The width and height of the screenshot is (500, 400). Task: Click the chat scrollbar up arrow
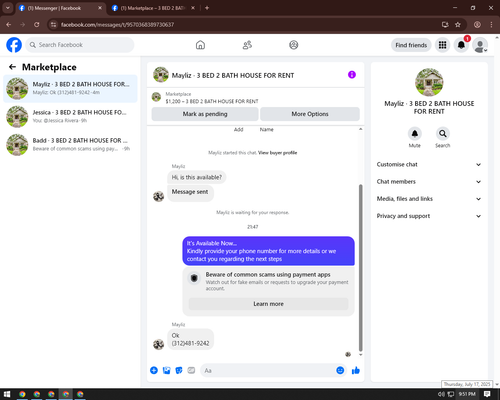360,129
